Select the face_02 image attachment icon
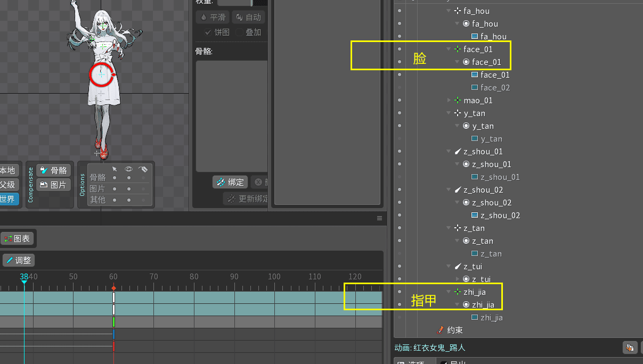643x364 pixels. coord(475,87)
